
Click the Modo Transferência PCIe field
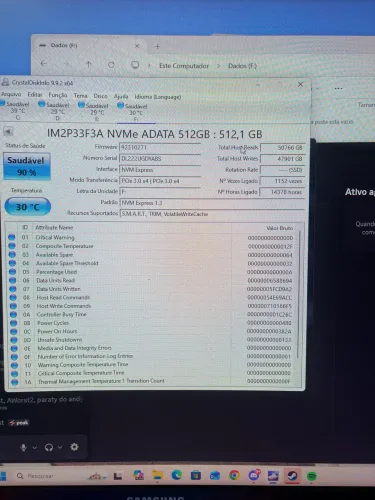point(160,181)
